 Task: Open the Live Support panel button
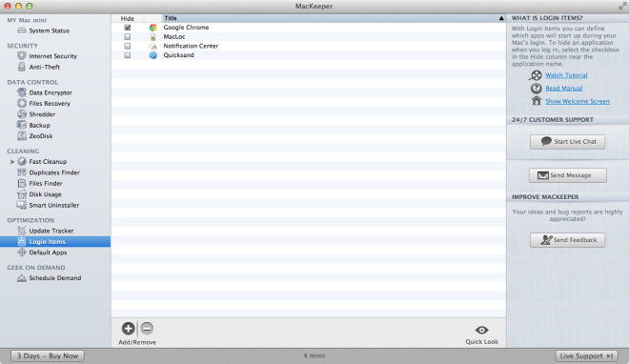[586, 356]
